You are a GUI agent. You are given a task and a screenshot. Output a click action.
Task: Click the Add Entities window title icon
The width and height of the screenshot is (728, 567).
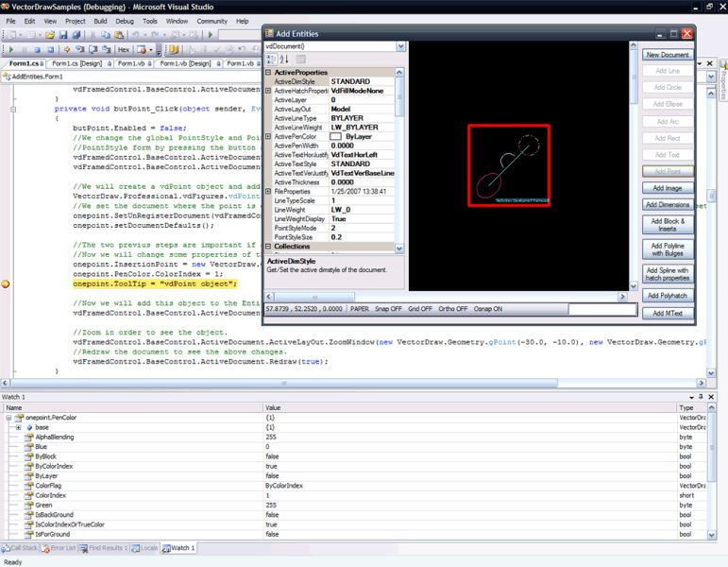269,33
